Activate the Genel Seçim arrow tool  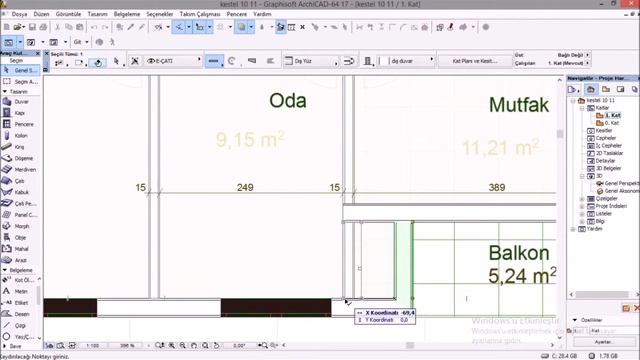[20, 71]
